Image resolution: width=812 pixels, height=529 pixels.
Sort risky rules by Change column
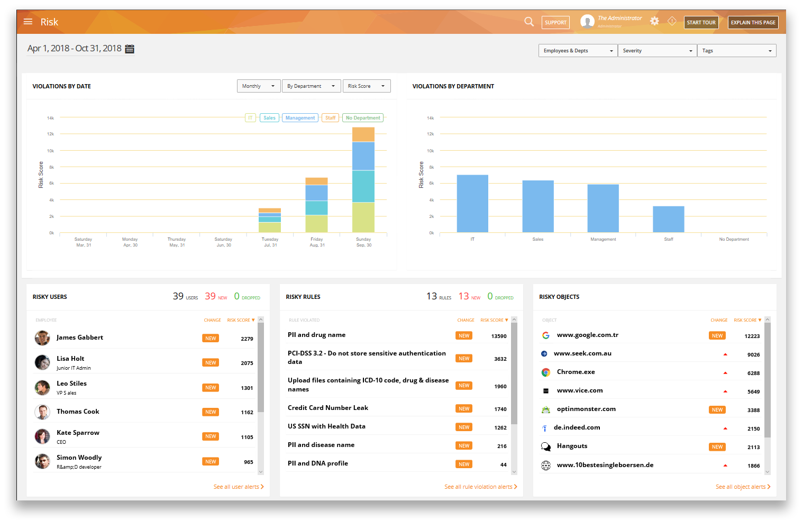tap(466, 321)
